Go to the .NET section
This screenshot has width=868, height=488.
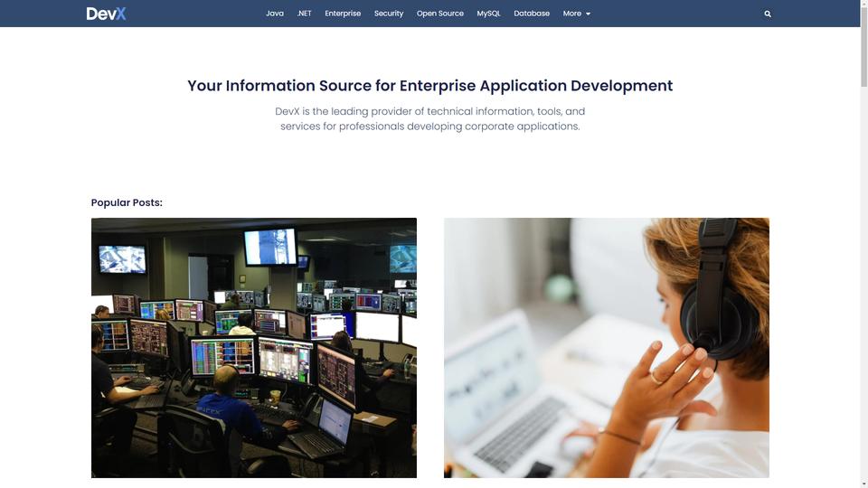(304, 14)
